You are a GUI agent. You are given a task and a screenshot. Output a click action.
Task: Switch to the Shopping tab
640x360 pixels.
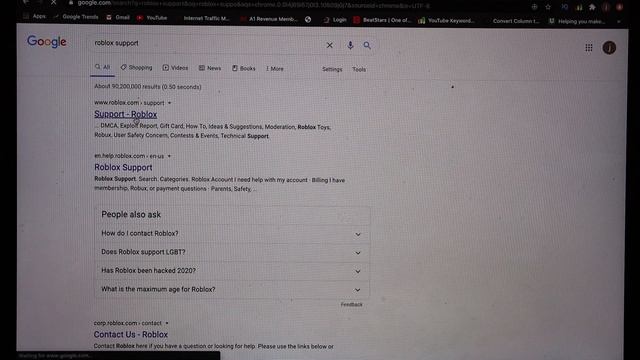pos(136,67)
